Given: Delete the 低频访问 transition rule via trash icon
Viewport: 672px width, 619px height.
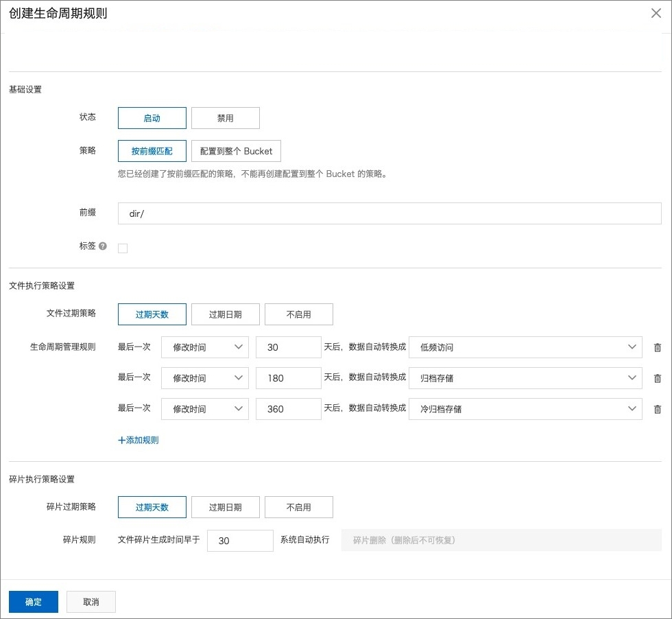Looking at the screenshot, I should click(657, 347).
